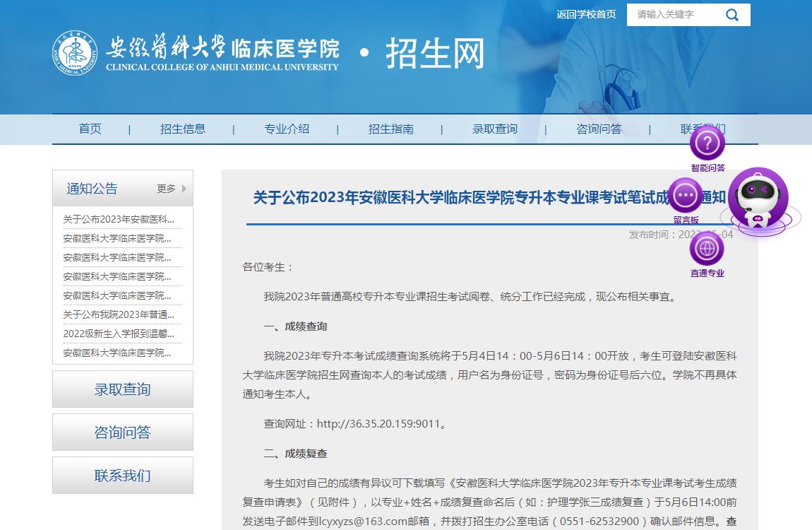The image size is (812, 530).
Task: Click the robot assistant mascot
Action: tap(758, 201)
